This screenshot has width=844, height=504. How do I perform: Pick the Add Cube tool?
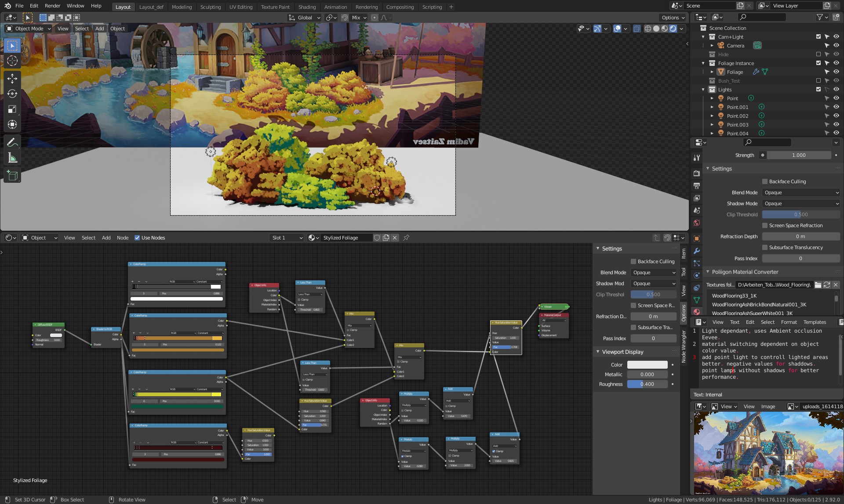click(12, 176)
